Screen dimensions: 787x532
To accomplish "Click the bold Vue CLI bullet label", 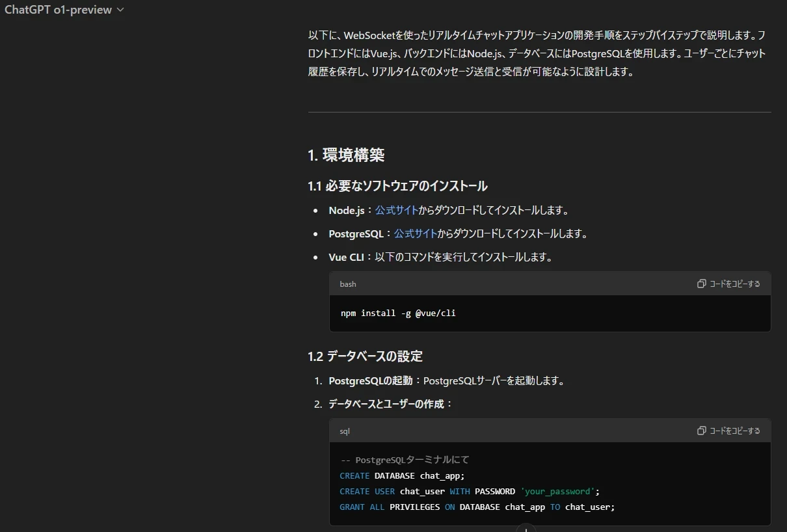I will [347, 257].
